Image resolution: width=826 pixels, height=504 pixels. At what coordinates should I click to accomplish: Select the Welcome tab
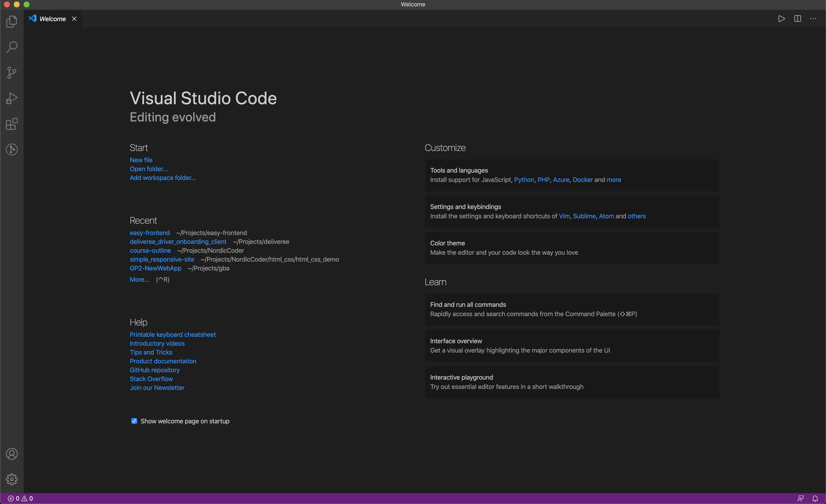click(x=53, y=19)
